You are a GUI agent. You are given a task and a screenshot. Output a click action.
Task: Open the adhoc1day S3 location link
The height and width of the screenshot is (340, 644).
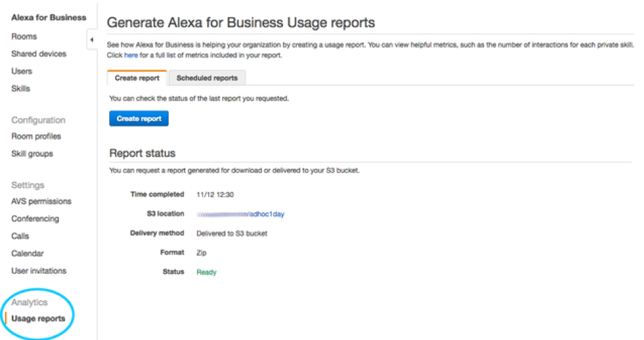[x=240, y=214]
